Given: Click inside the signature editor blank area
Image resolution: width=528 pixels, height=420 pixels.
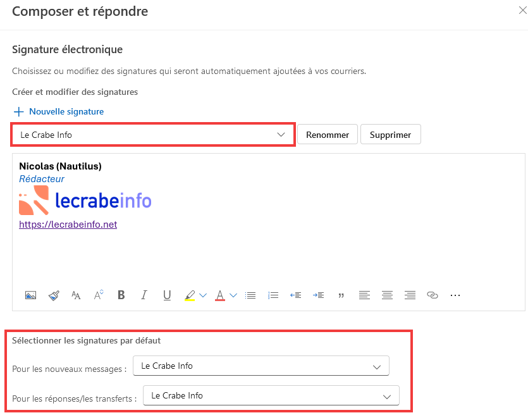Looking at the screenshot, I should pos(268,256).
